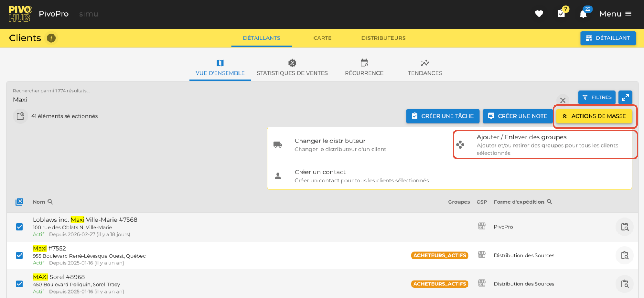Screen dimensions: 644x298
Task: Click the truck icon for Changer le distributeur
Action: 278,144
